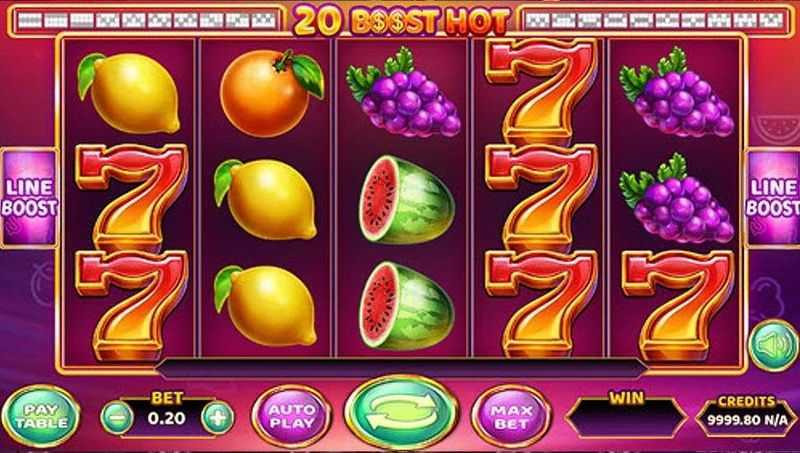
Task: Select Max Bet
Action: (511, 416)
